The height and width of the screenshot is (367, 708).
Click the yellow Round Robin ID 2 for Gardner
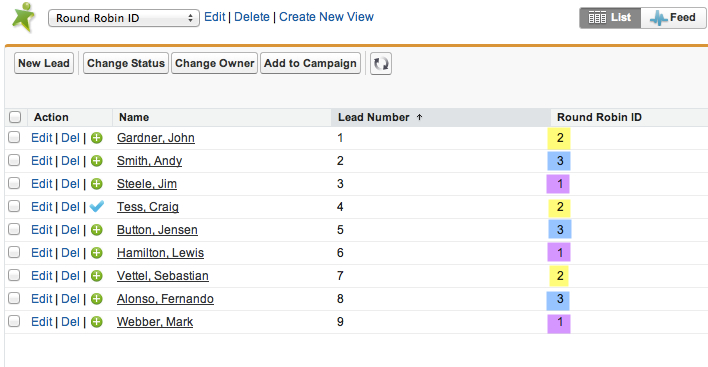click(x=559, y=138)
